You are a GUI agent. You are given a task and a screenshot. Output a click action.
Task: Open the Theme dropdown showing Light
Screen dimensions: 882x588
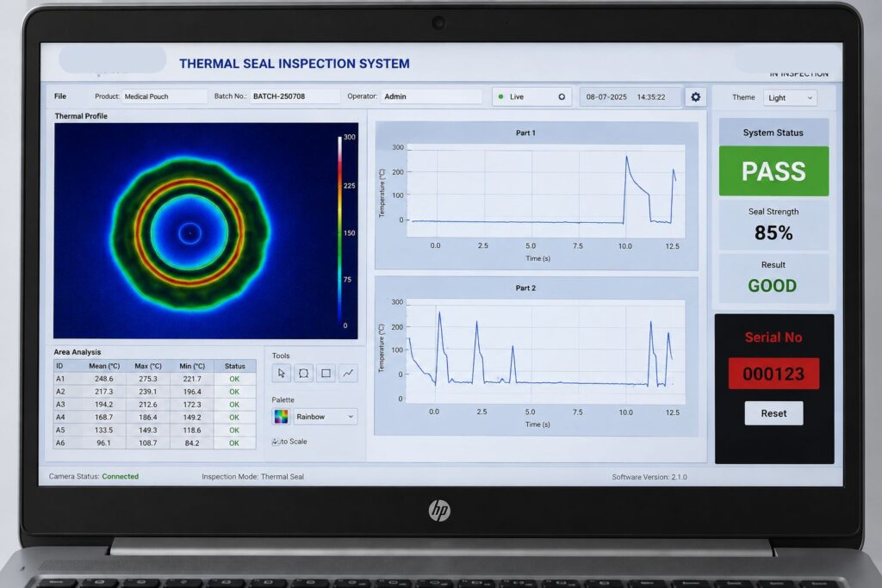point(790,98)
